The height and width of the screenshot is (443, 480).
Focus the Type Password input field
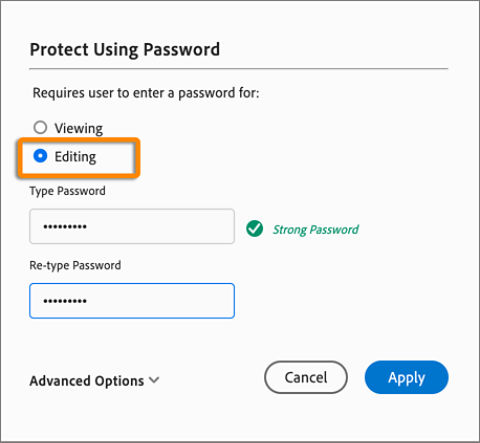coord(132,226)
